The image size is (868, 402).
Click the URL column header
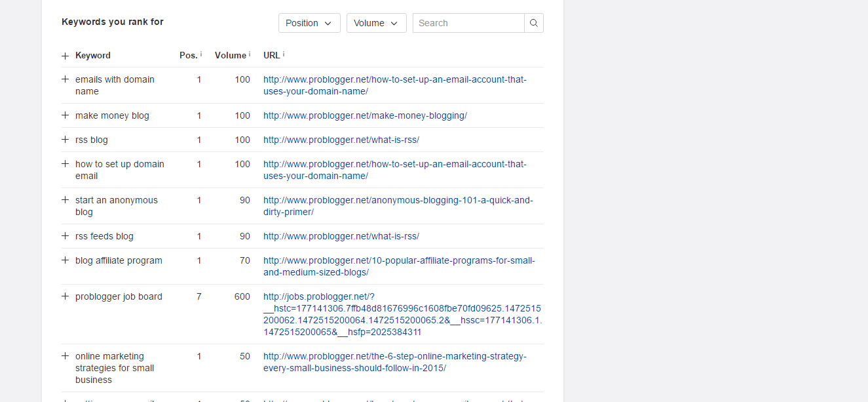click(x=272, y=56)
